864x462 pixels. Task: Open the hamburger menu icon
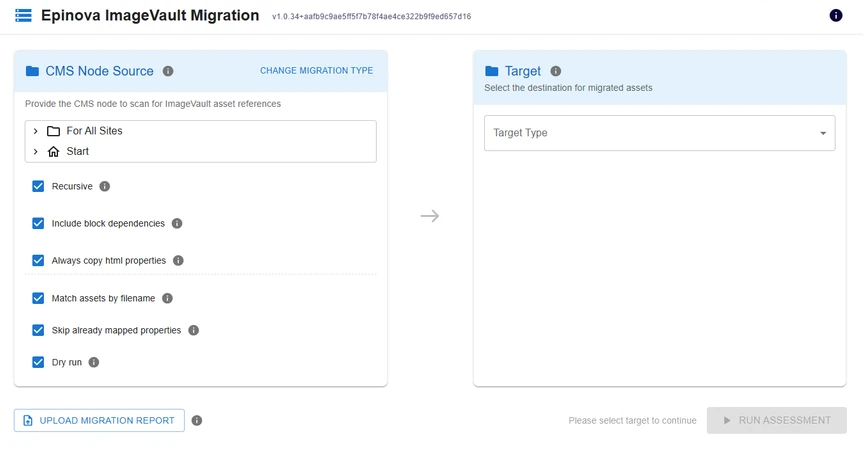23,15
